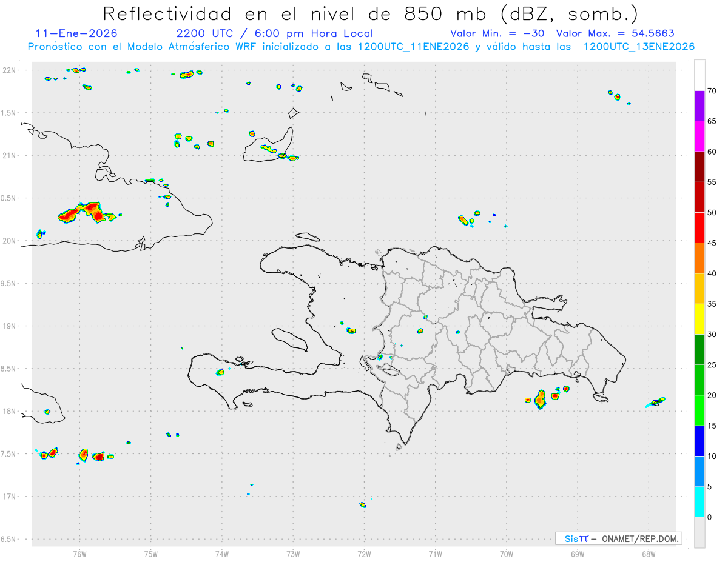This screenshot has width=728, height=562.
Task: Click the orange 40-45 dBZ color band
Action: (699, 258)
